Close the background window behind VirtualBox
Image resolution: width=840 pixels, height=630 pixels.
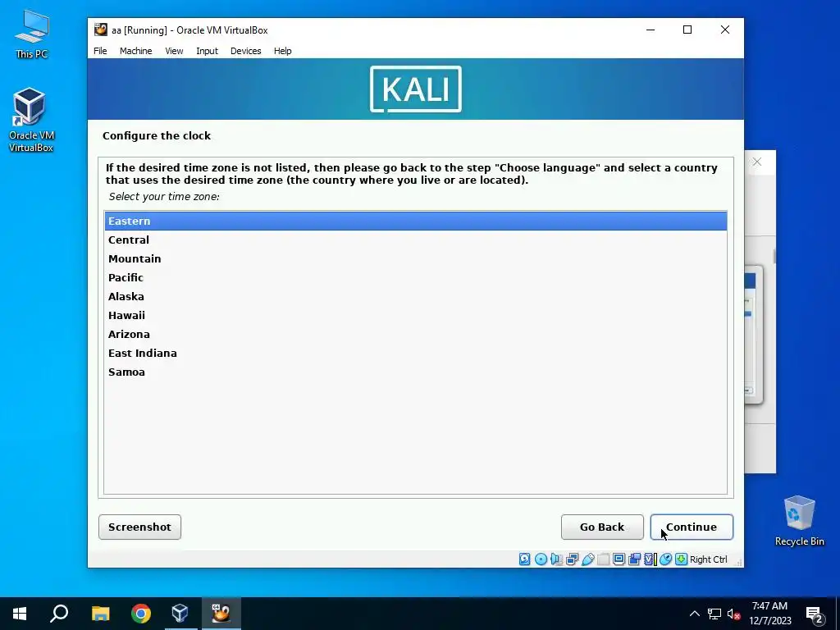click(x=757, y=162)
